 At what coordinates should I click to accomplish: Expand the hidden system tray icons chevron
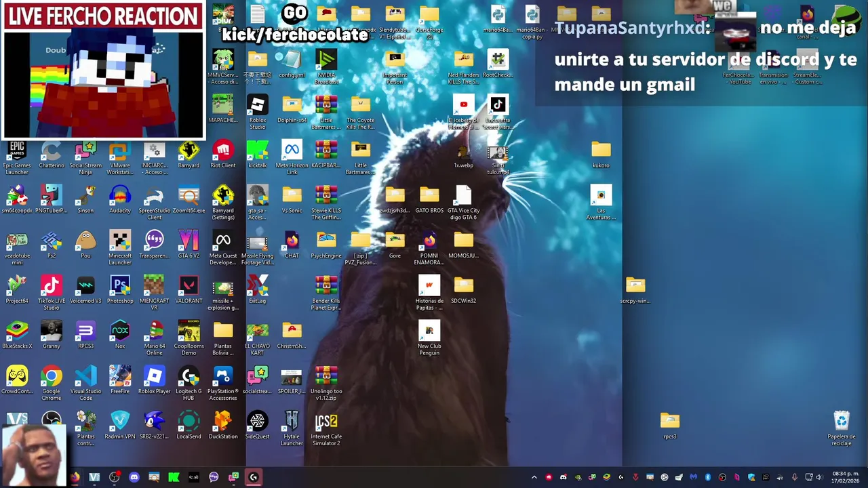[534, 477]
